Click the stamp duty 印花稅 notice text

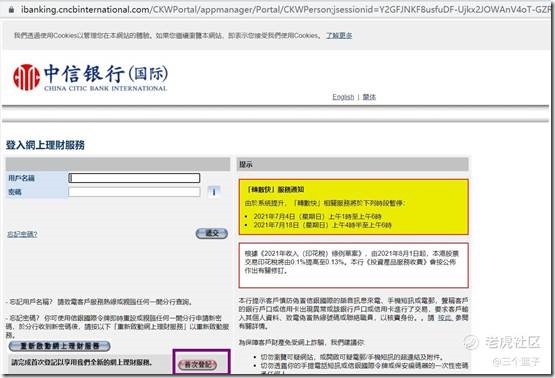point(351,262)
